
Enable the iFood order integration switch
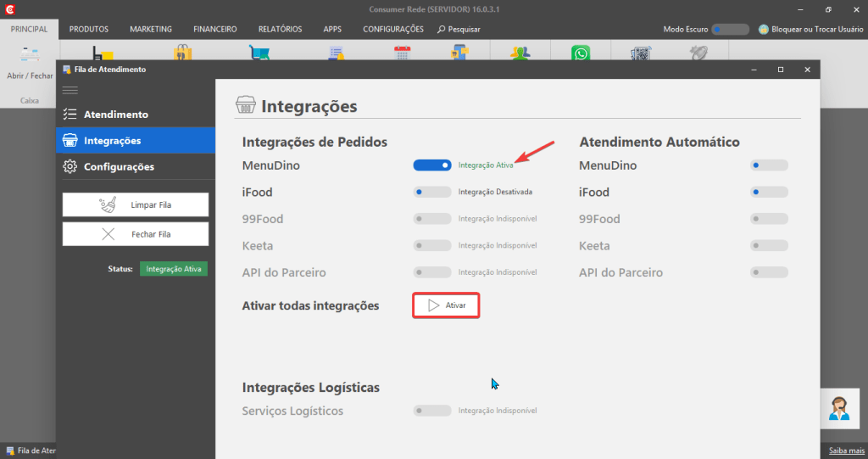432,192
